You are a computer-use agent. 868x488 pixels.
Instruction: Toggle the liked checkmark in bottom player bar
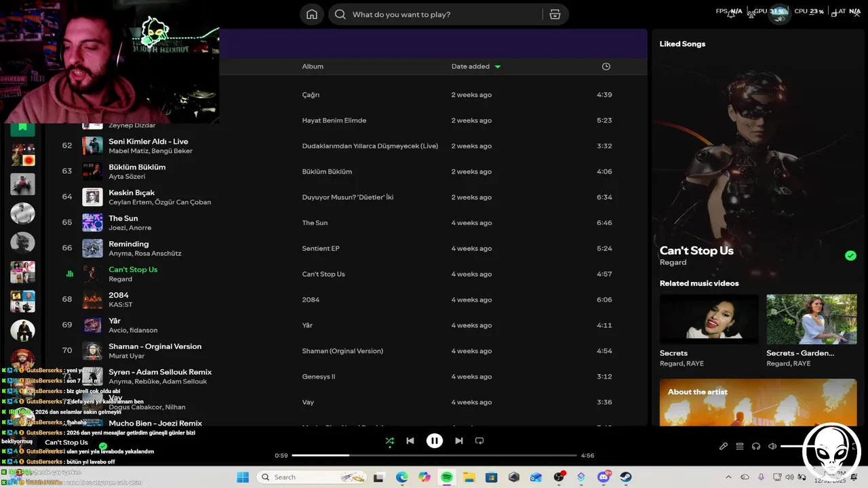tap(103, 446)
